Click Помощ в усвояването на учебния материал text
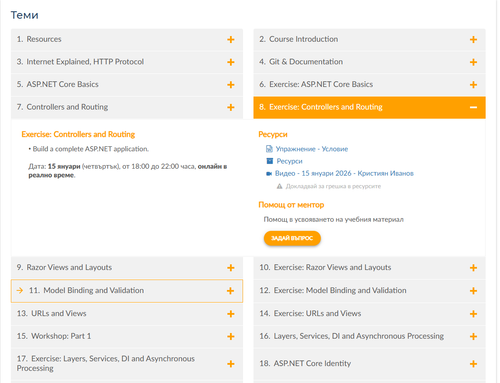Screen dimensions: 500x383 click(333, 219)
